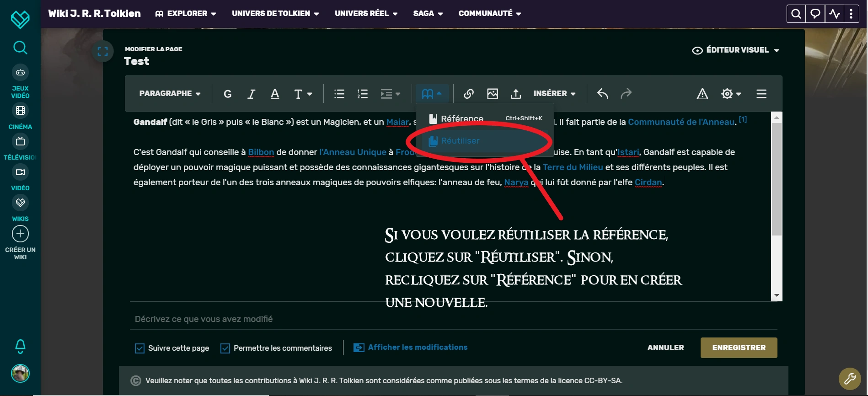Open the recent activity pulse icon

click(835, 14)
